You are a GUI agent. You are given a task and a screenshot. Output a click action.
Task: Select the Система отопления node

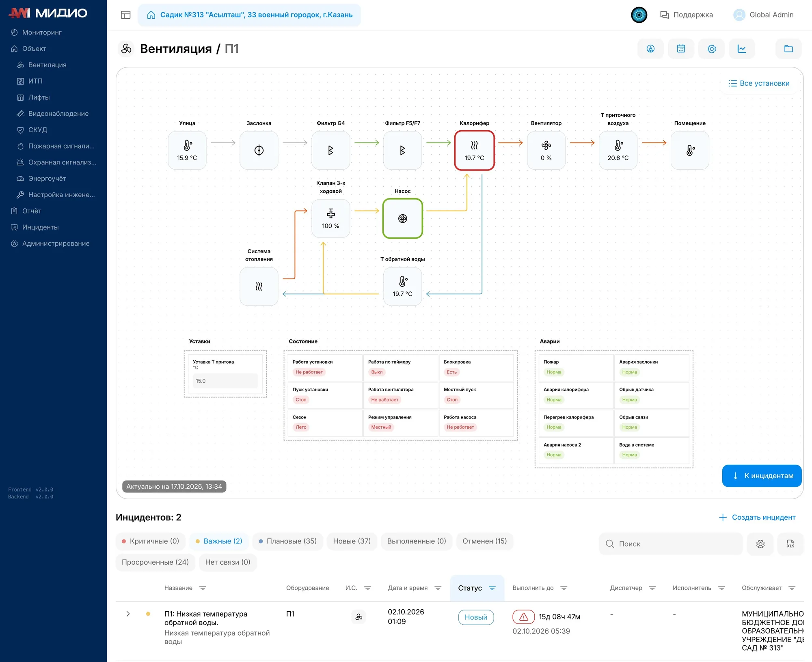click(x=259, y=286)
